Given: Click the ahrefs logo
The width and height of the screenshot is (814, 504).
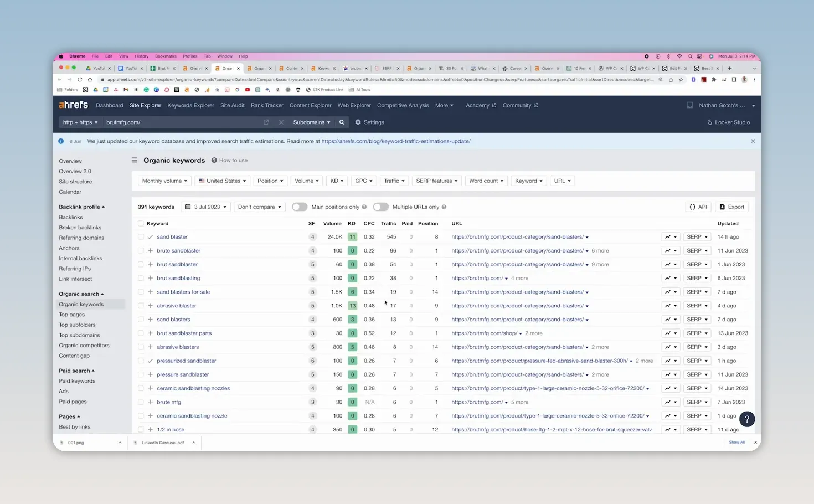Looking at the screenshot, I should tap(73, 105).
